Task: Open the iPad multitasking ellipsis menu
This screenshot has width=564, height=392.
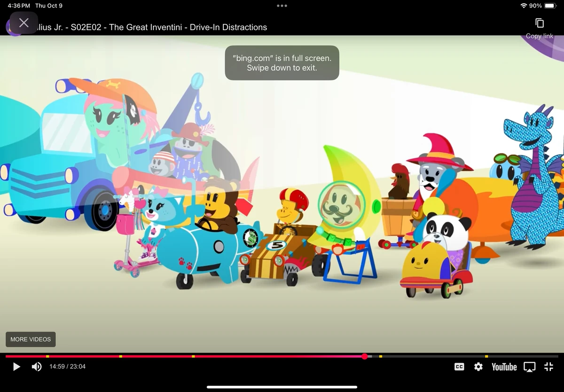Action: point(282,6)
